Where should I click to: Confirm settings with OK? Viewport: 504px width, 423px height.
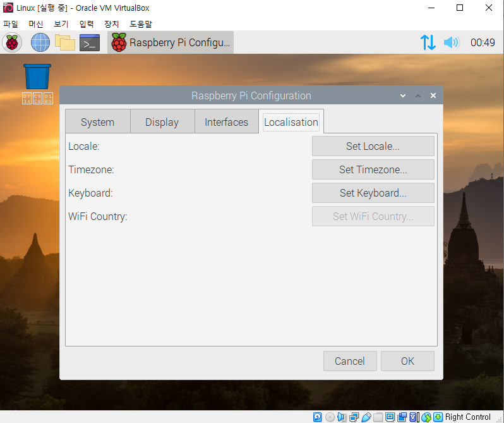click(x=407, y=361)
